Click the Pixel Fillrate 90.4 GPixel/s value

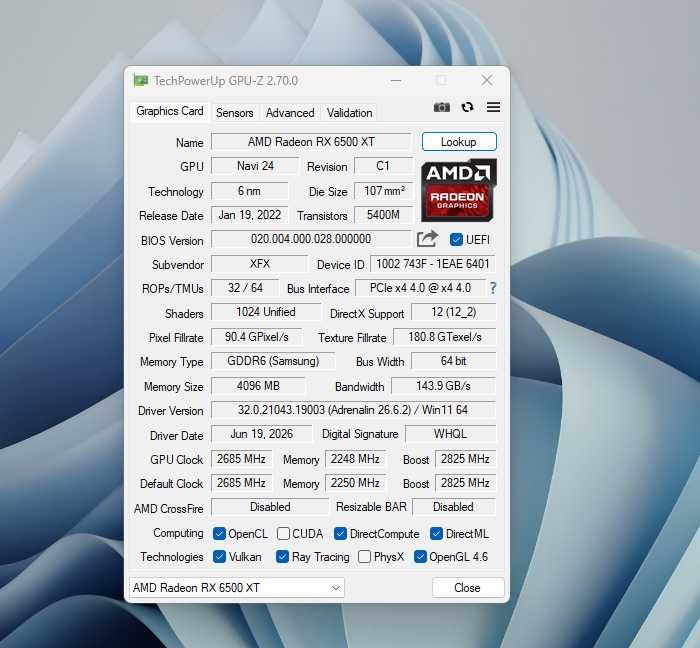[257, 337]
